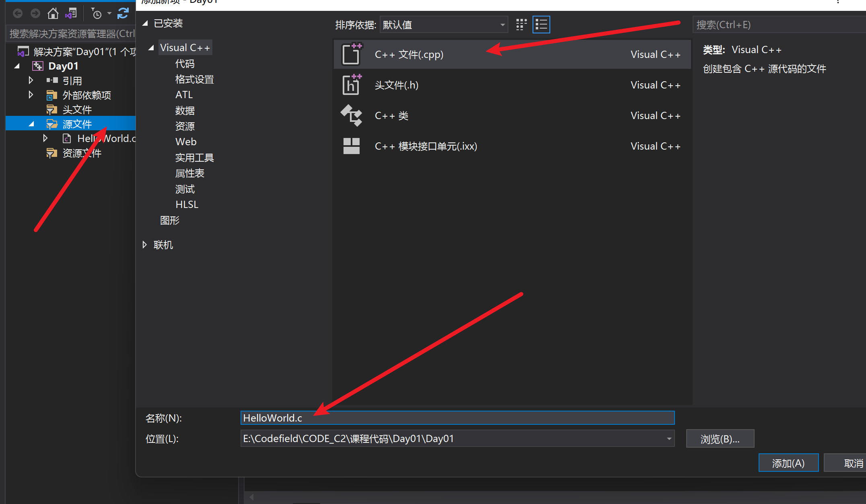Viewport: 866px width, 504px height.
Task: Select the 属性表 category
Action: point(190,173)
